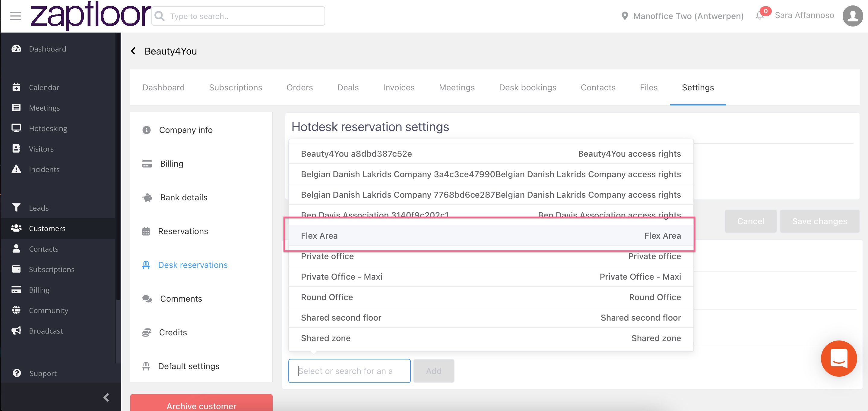Click Save changes button

819,221
